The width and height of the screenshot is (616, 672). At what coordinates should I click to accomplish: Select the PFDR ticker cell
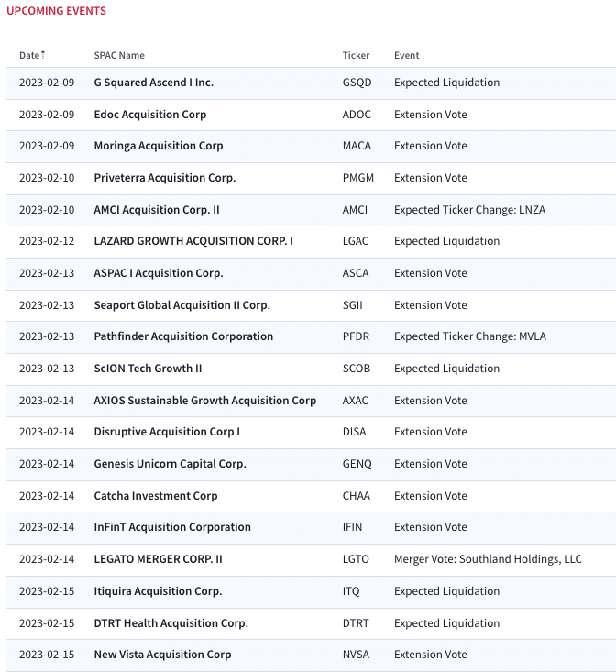[x=356, y=336]
